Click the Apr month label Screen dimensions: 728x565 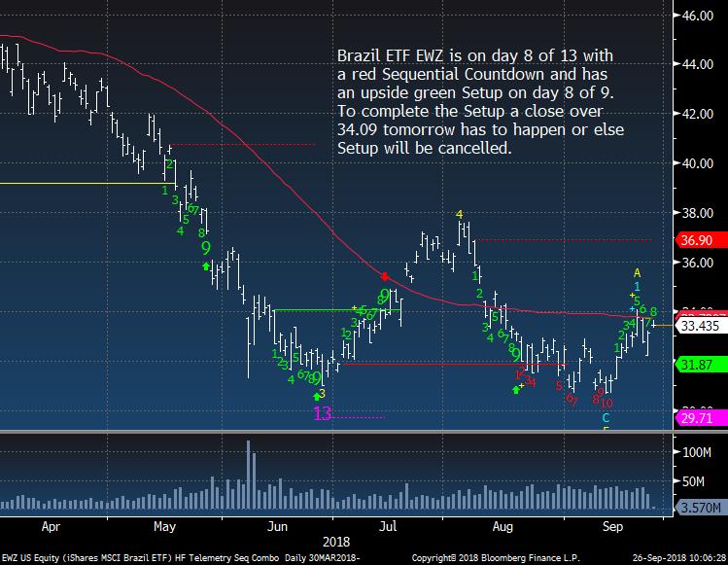[x=51, y=527]
